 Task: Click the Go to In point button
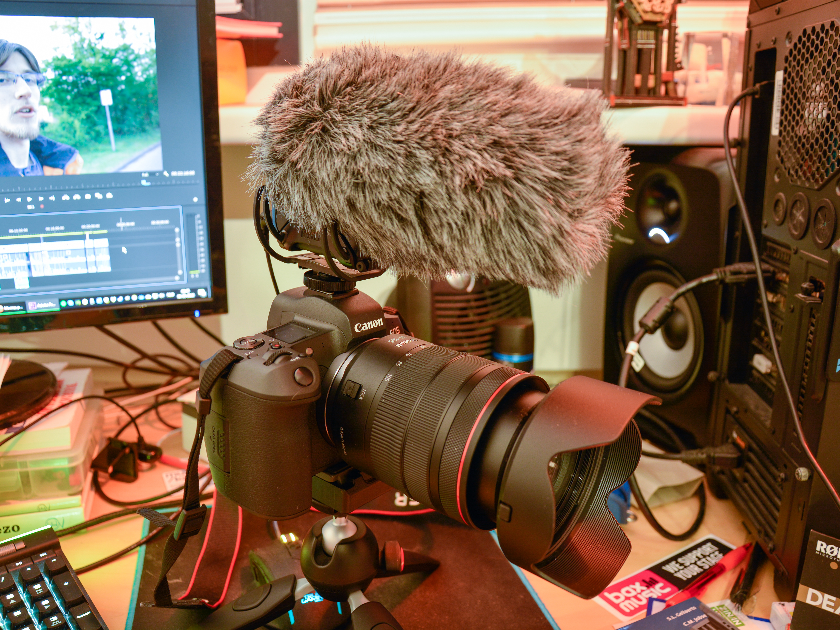tap(7, 200)
